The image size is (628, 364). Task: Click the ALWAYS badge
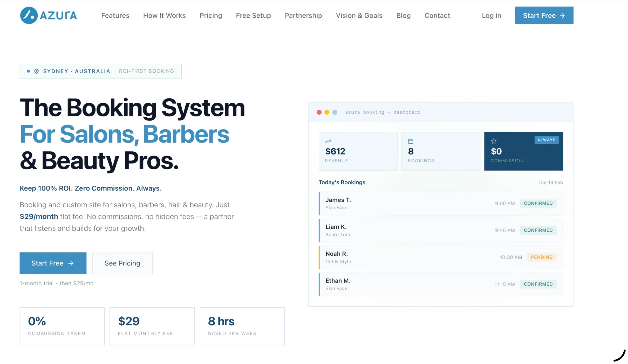click(546, 140)
